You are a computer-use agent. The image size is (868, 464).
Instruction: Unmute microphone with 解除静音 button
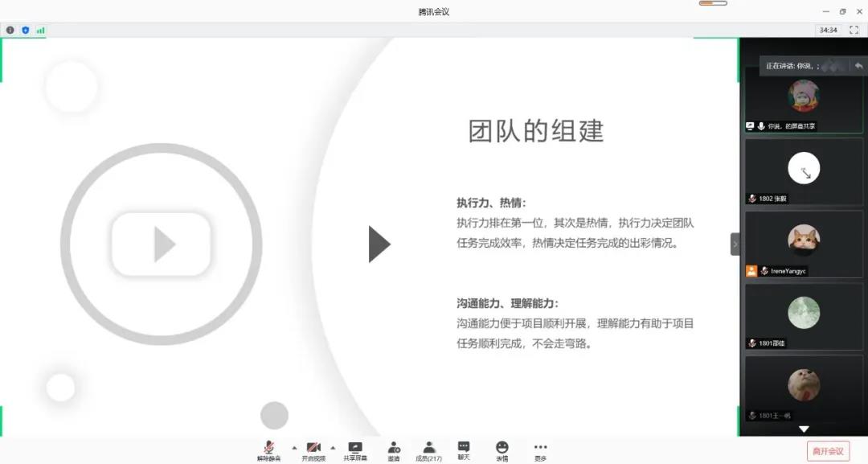pyautogui.click(x=269, y=450)
